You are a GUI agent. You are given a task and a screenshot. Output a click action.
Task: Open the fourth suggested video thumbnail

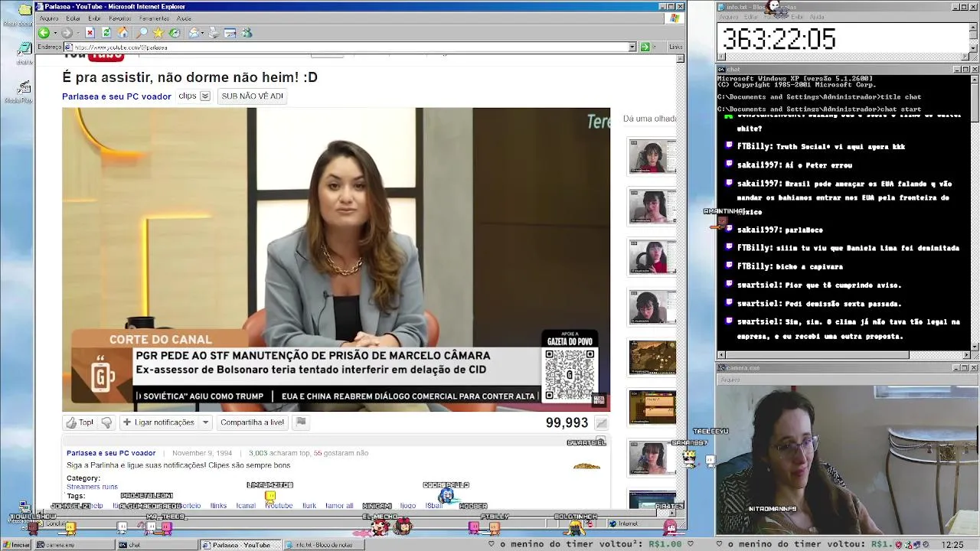652,307
